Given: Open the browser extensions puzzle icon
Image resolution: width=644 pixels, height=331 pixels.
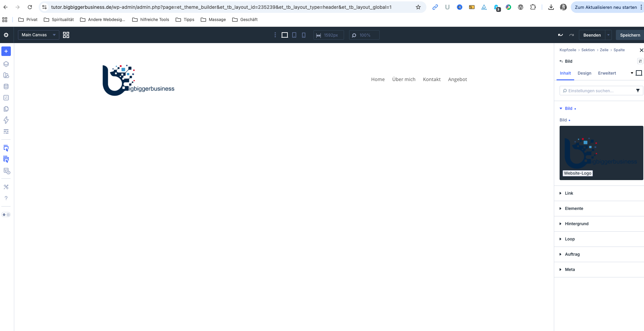Looking at the screenshot, I should click(533, 7).
